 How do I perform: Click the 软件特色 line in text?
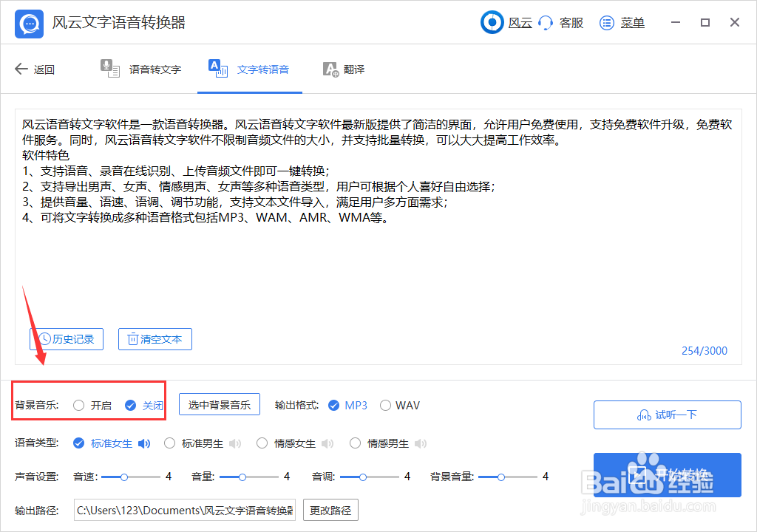pos(46,155)
